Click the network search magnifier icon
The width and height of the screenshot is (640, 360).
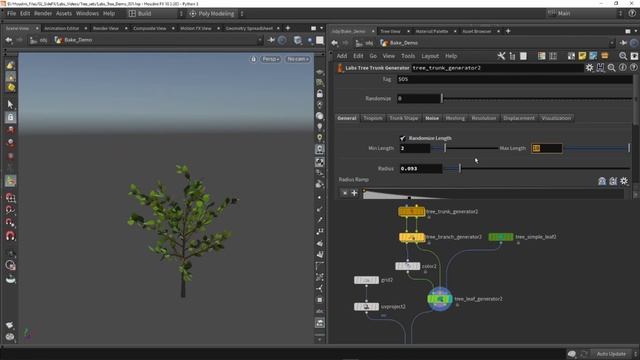[x=623, y=56]
